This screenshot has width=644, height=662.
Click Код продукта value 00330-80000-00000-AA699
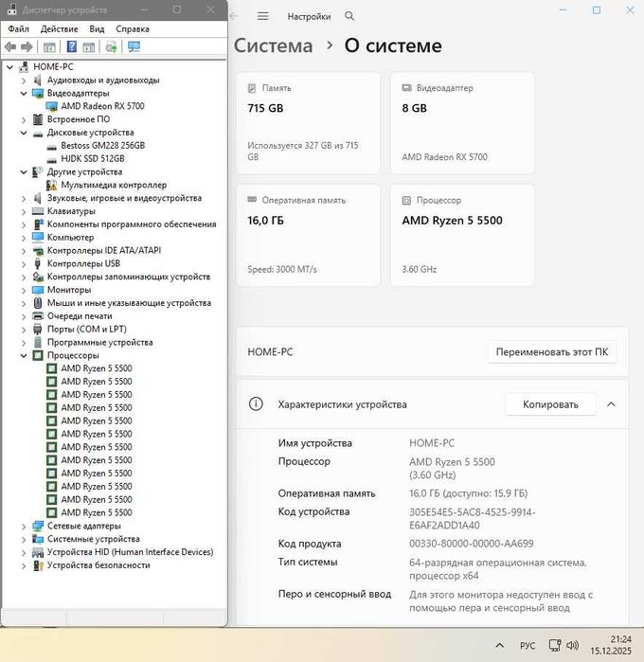472,544
